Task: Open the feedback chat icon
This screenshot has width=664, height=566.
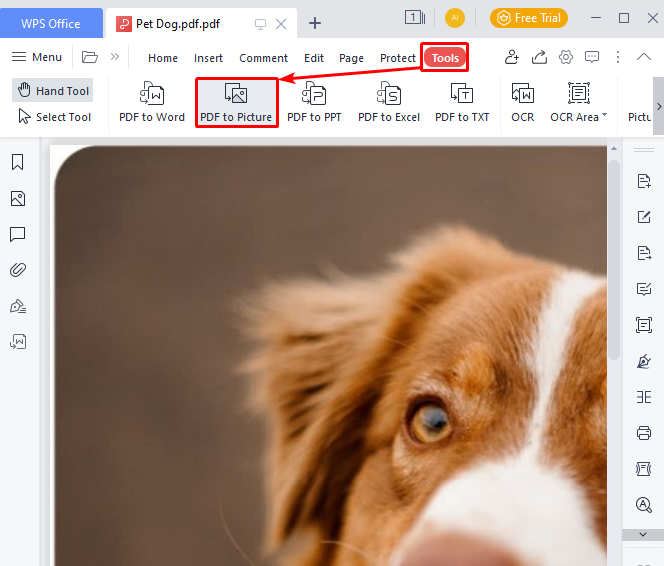Action: [592, 57]
